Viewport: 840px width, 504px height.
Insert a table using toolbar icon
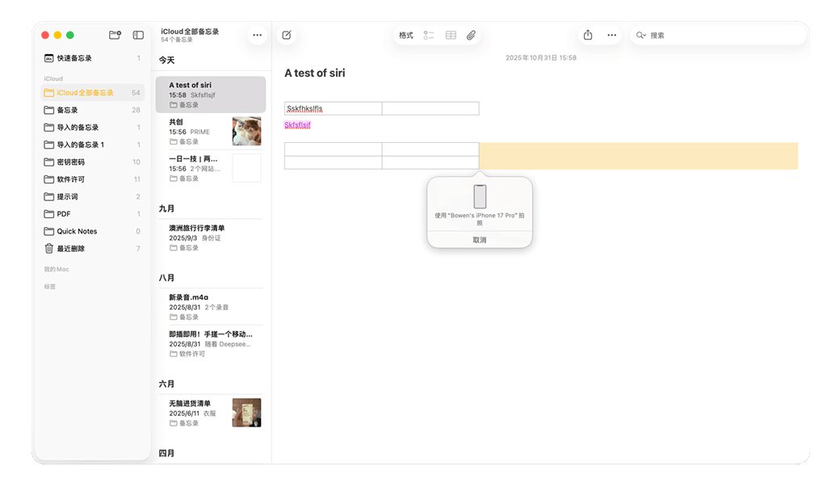coord(451,35)
